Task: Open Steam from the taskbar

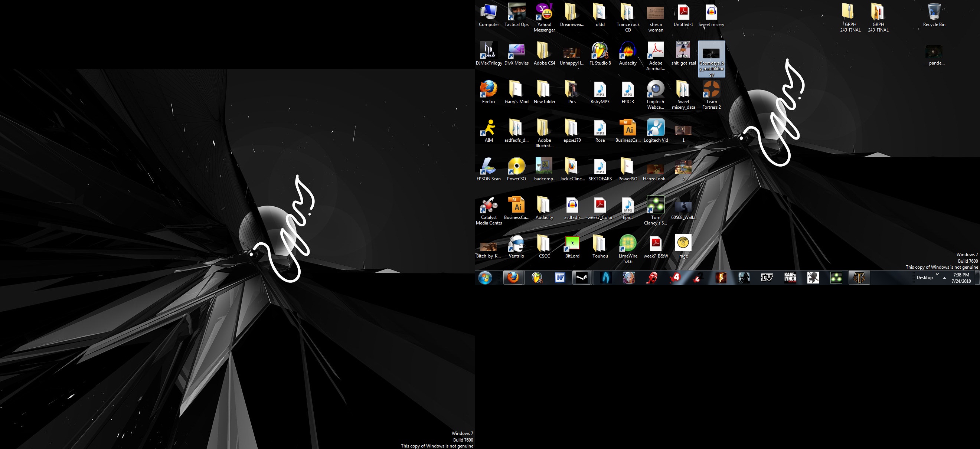Action: pos(582,278)
